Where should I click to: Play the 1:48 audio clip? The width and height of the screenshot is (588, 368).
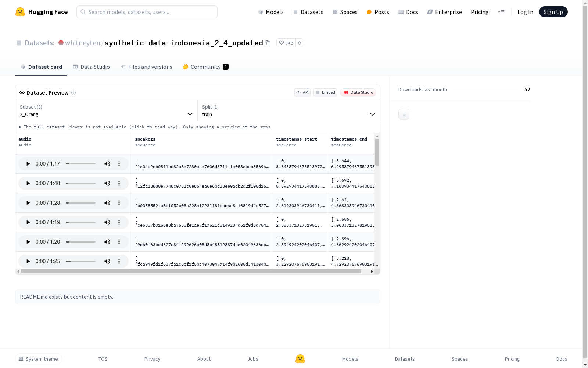28,183
